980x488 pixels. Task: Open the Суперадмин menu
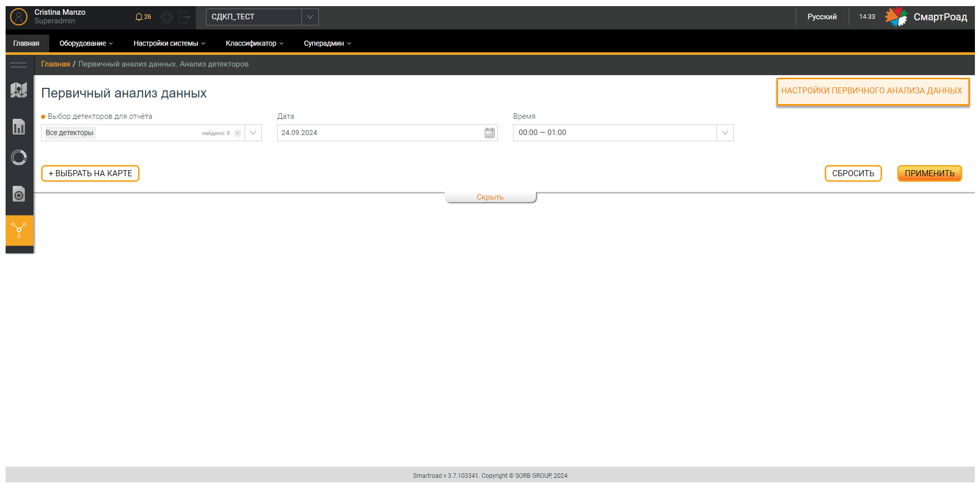(x=327, y=43)
